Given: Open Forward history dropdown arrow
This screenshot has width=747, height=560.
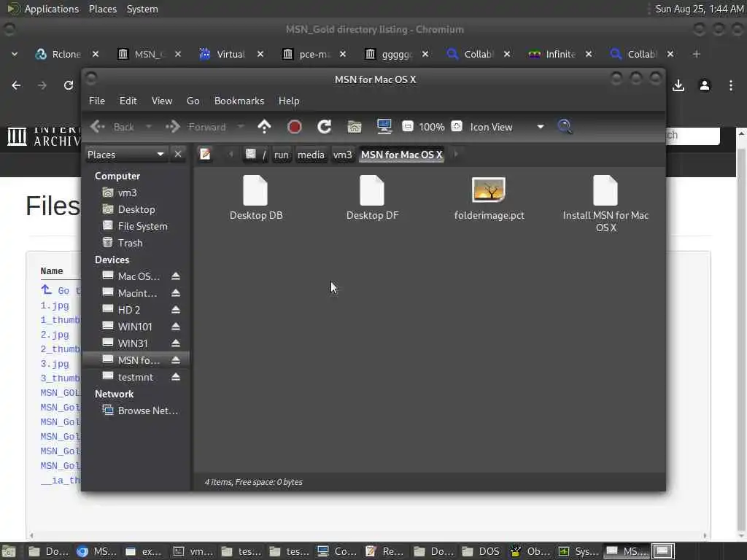Looking at the screenshot, I should [241, 127].
